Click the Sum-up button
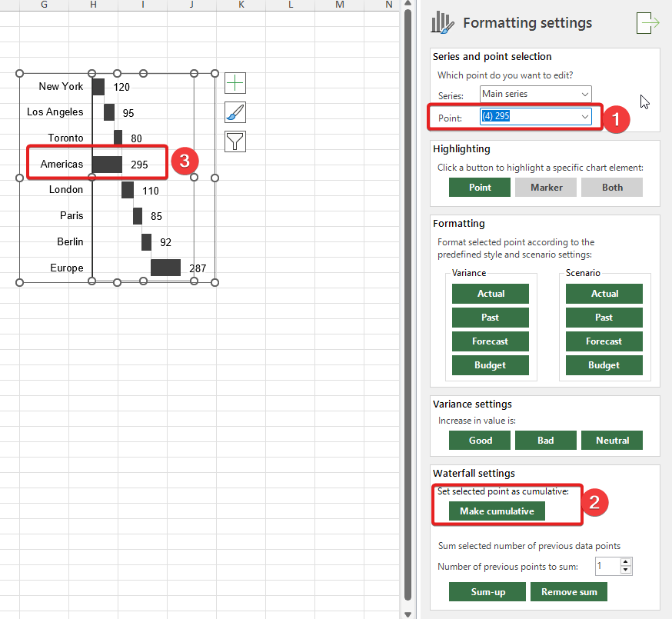The width and height of the screenshot is (672, 619). (487, 592)
